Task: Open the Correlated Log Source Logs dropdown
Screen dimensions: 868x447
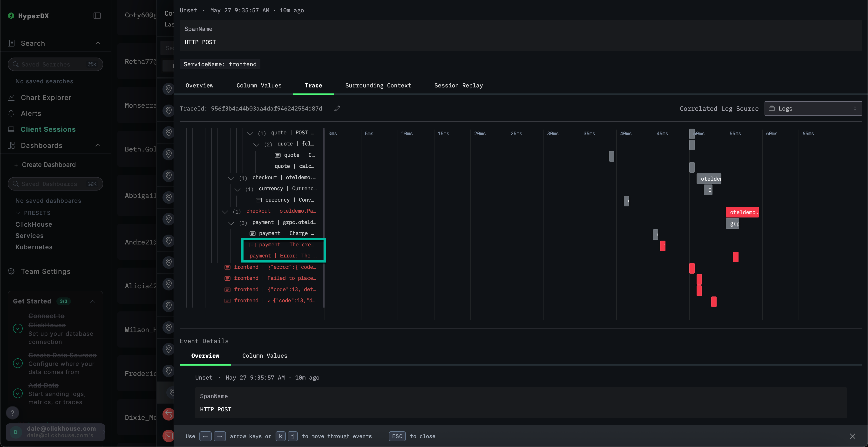Action: point(813,108)
